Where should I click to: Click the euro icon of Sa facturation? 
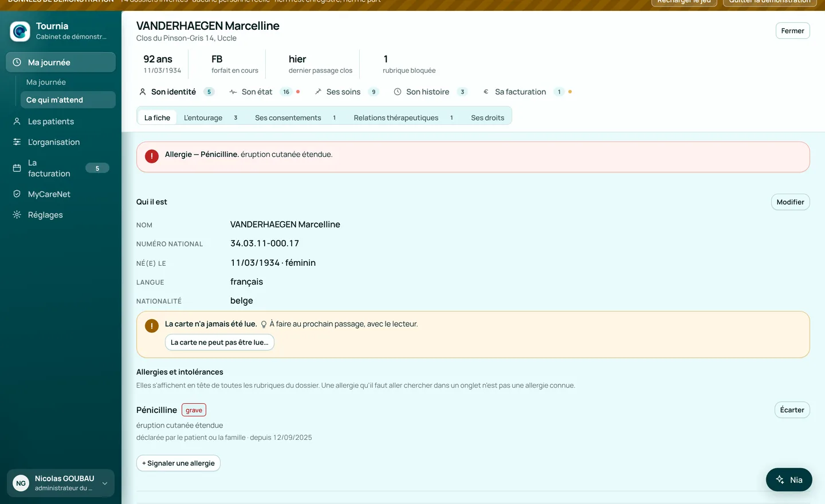tap(486, 92)
